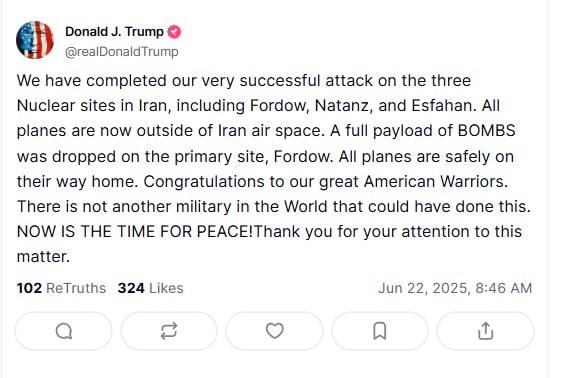Click the word Natanz in the post text
The height and width of the screenshot is (378, 566).
pos(343,106)
